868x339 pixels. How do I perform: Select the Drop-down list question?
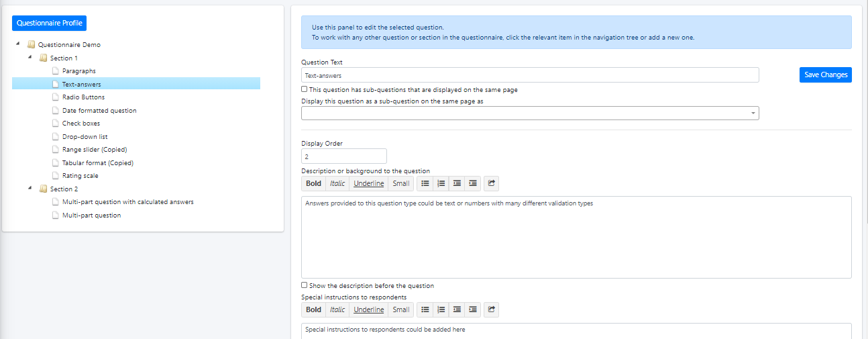coord(85,136)
